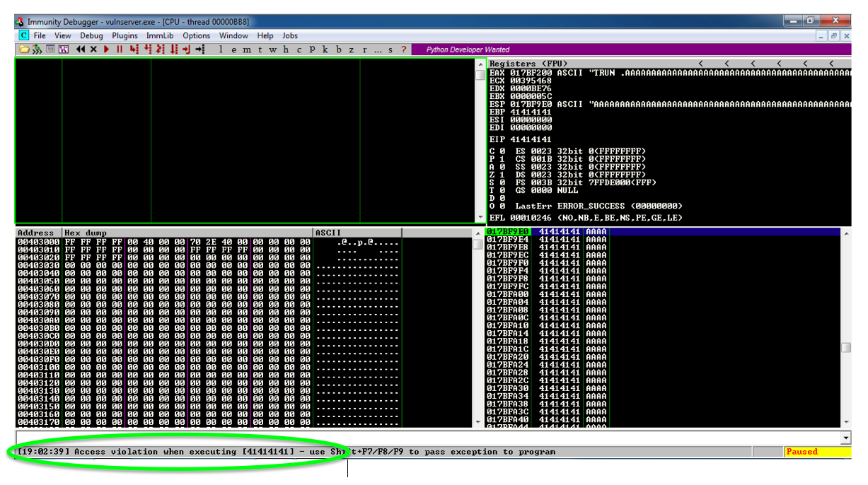Select the EAX 017BF200 register line
Viewport: 868px width, 485px height.
tap(670, 73)
